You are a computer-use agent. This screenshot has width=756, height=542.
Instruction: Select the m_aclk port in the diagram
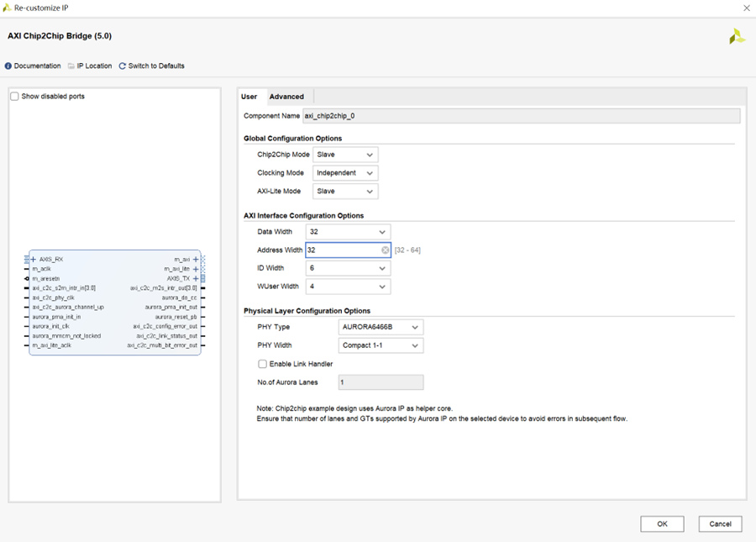(41, 269)
